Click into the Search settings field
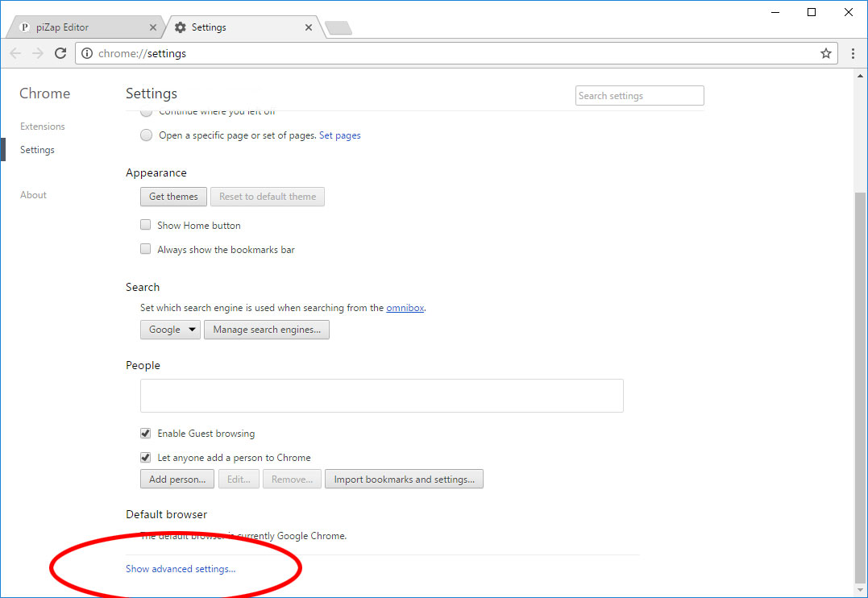This screenshot has height=598, width=868. [x=639, y=96]
